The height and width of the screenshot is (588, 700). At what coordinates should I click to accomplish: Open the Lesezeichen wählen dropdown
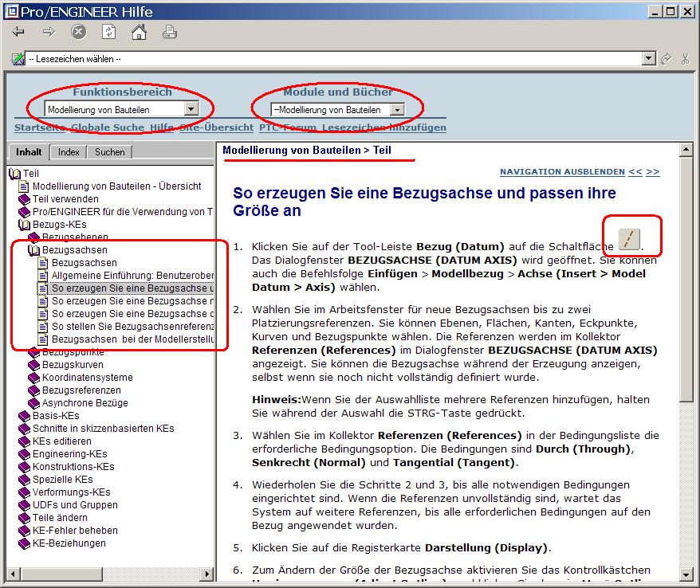pos(649,58)
